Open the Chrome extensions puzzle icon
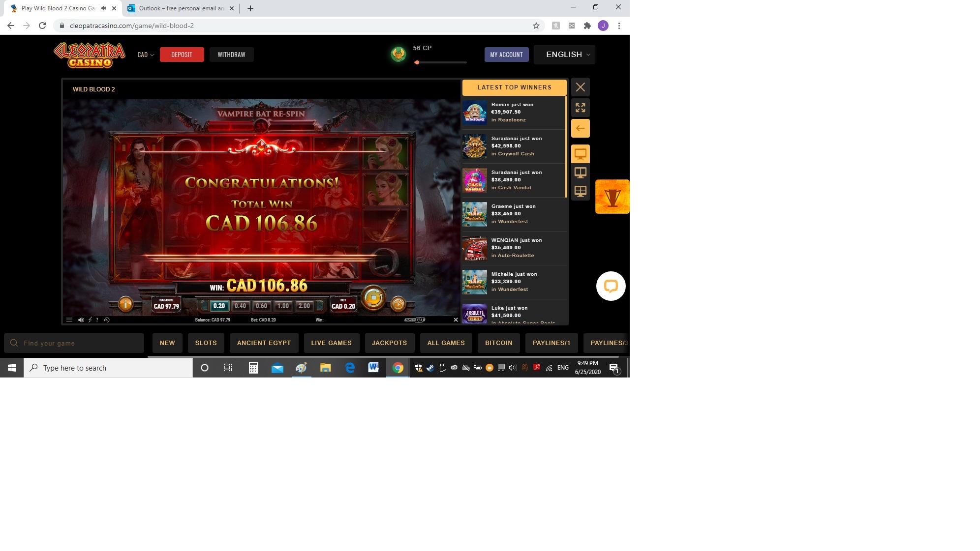The width and height of the screenshot is (980, 551). 587,26
